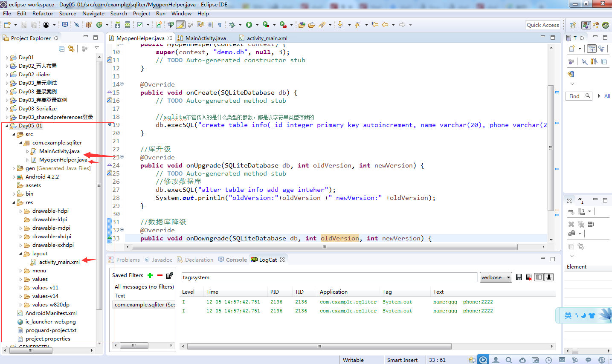Click the Debug bug icon in toolbar
This screenshot has width=612, height=364.
pyautogui.click(x=232, y=25)
